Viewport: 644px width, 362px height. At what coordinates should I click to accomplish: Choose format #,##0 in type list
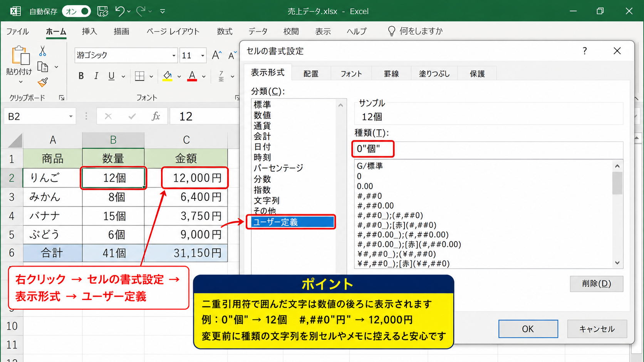[369, 196]
